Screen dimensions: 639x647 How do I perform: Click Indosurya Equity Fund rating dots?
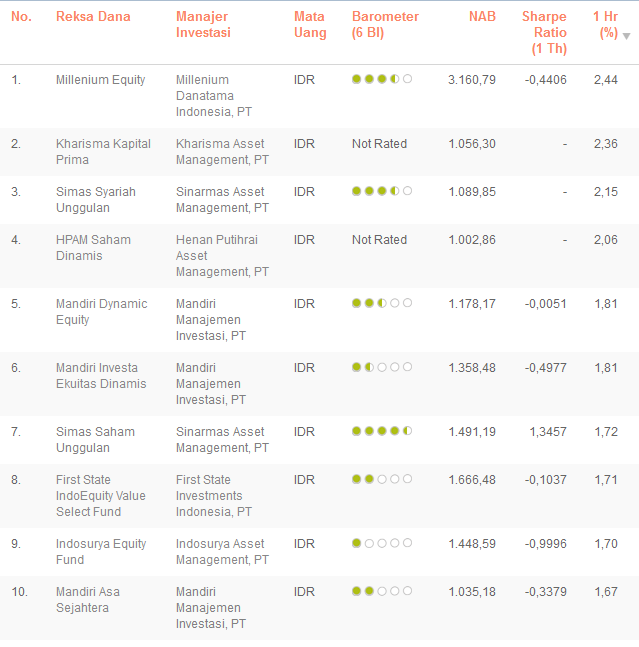coord(382,543)
